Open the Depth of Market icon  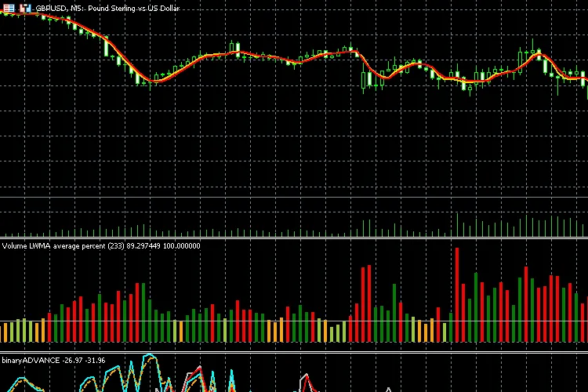coord(25,7)
